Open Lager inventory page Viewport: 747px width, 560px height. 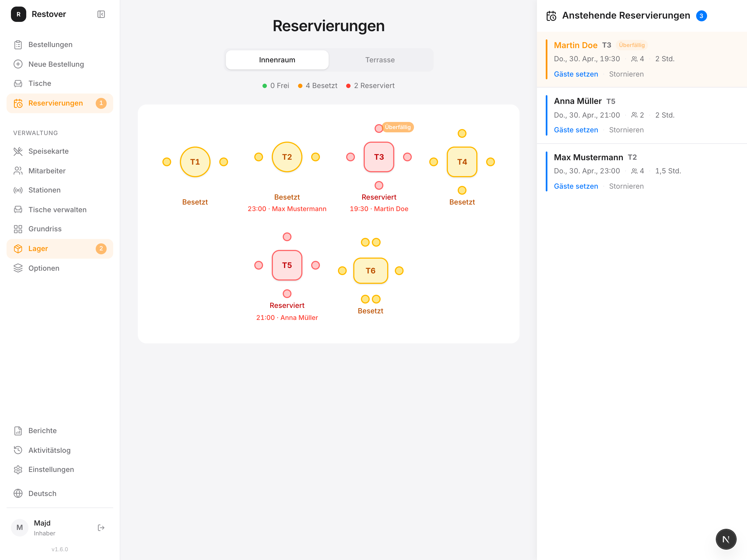pyautogui.click(x=60, y=249)
